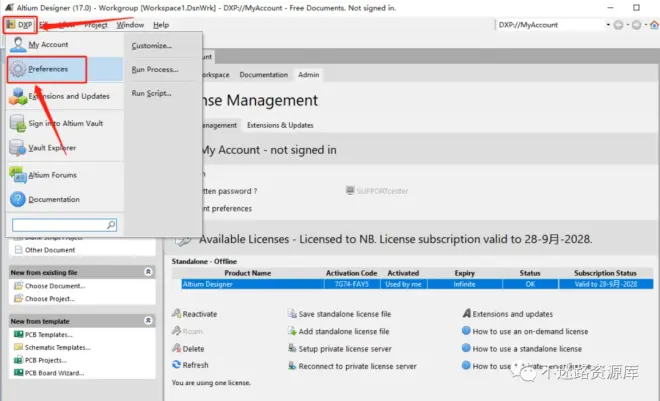
Task: Click the magnifier icon in search box
Action: click(x=111, y=225)
